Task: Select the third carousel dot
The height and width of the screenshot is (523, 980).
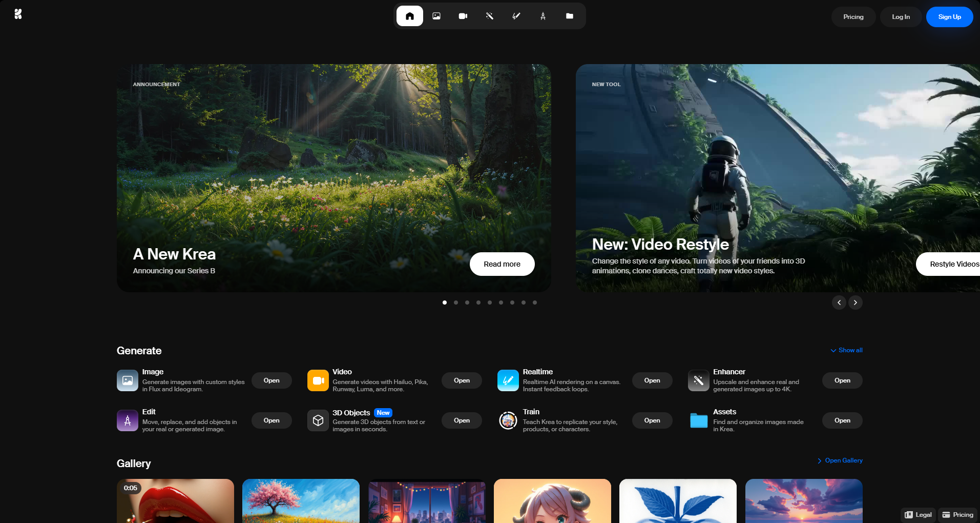Action: pos(467,303)
